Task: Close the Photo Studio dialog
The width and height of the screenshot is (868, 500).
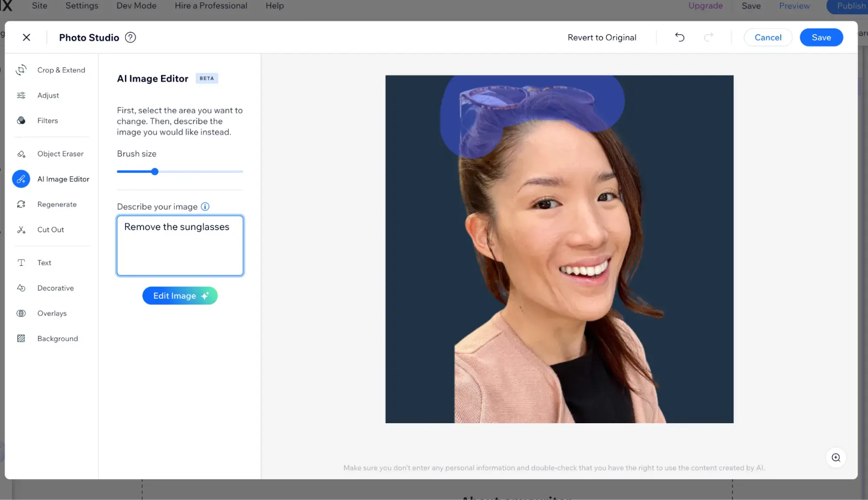Action: [26, 37]
